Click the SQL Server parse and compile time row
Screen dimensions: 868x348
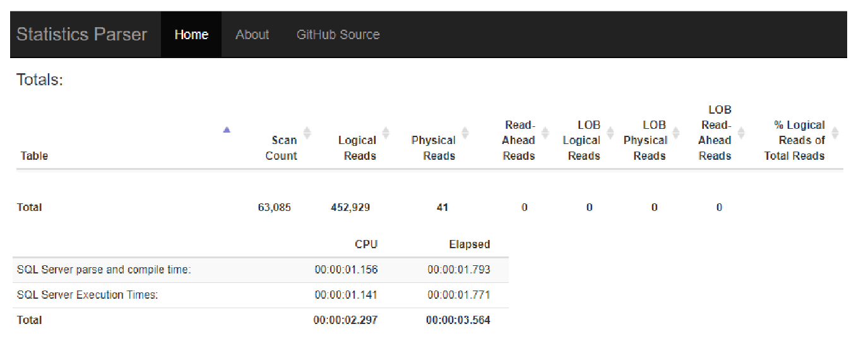click(x=104, y=270)
